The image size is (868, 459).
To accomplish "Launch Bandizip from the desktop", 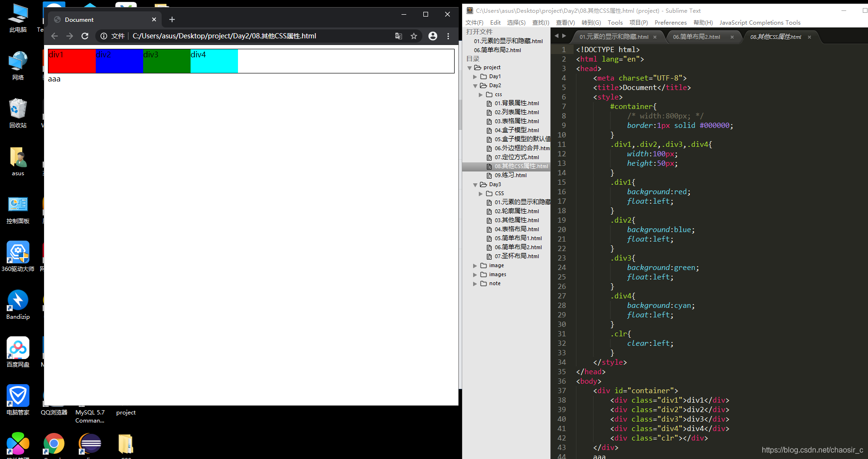I will point(18,304).
